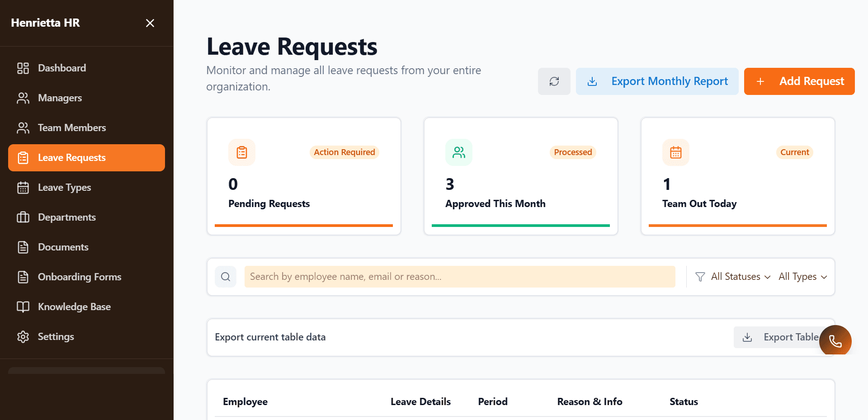
Task: Open Knowledge Base via the book icon
Action: pyautogui.click(x=23, y=307)
